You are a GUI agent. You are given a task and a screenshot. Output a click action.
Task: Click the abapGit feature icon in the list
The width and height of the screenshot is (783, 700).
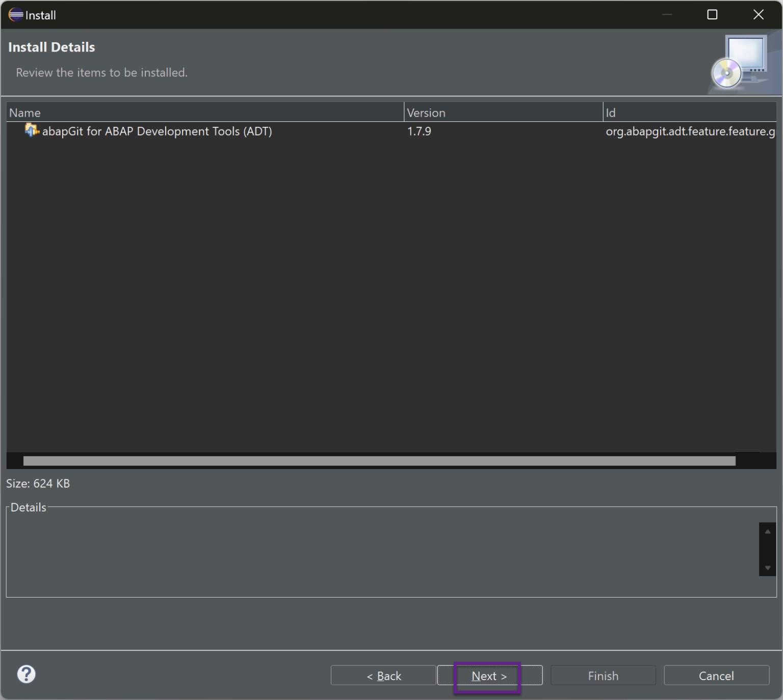[31, 131]
